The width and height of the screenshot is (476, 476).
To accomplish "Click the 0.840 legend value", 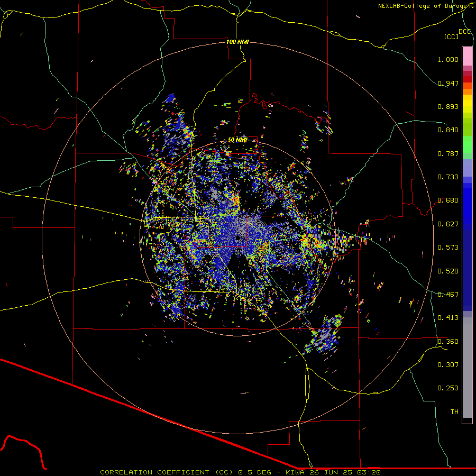I will (x=448, y=130).
